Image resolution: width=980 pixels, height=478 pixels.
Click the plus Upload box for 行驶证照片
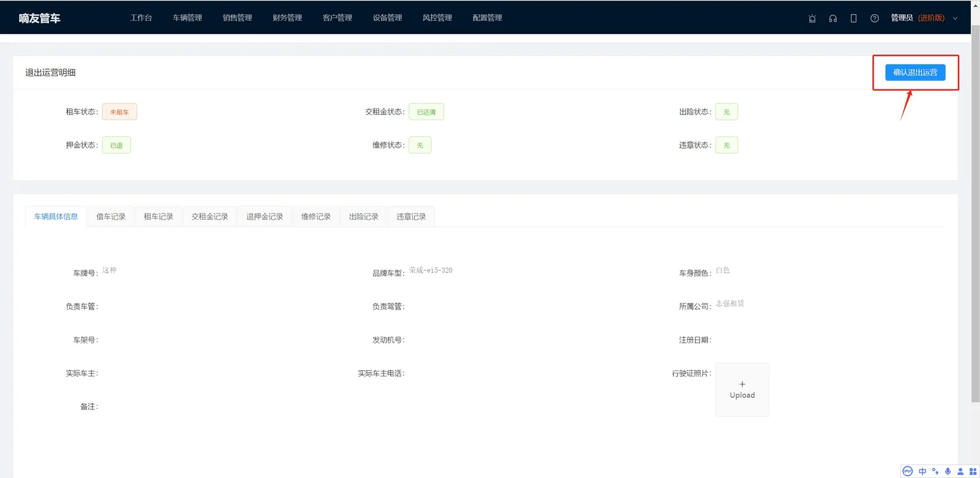[x=742, y=390]
